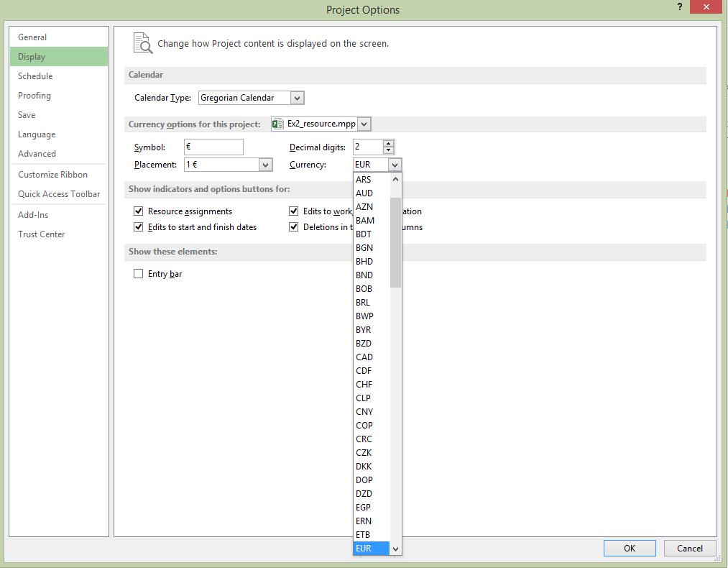This screenshot has height=568, width=728.
Task: Open the General options tab
Action: click(59, 37)
